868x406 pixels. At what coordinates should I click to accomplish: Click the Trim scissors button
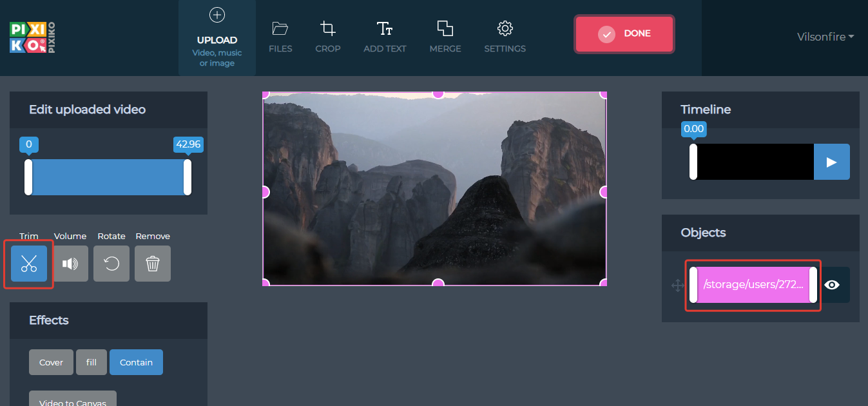(29, 264)
